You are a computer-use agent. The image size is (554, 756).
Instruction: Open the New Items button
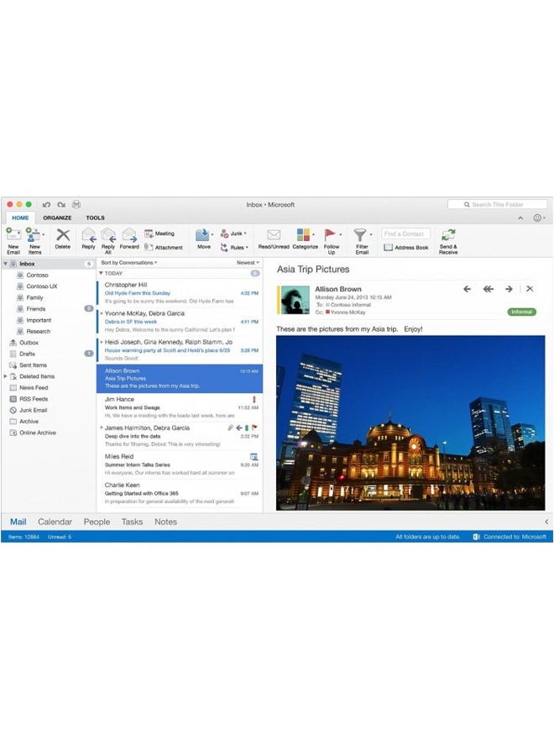coord(34,240)
